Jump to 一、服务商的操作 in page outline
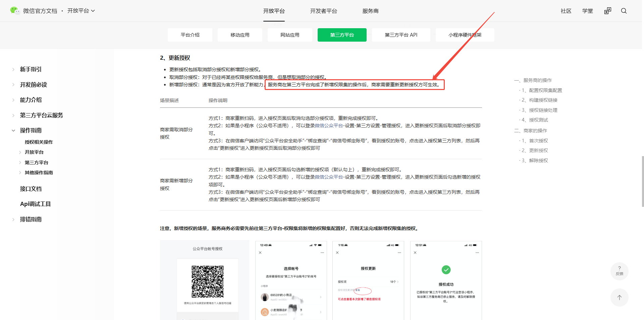The height and width of the screenshot is (320, 644). click(533, 80)
